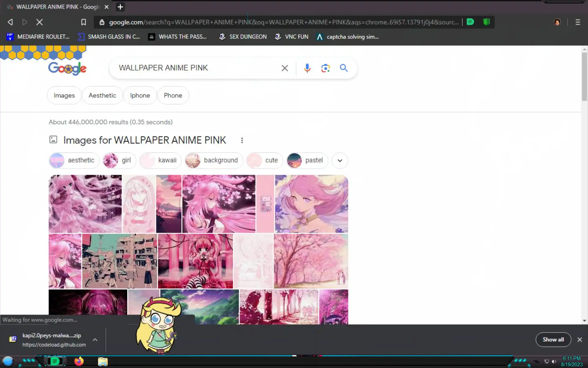The height and width of the screenshot is (368, 588).
Task: Dismiss the downloads bar
Action: 579,339
